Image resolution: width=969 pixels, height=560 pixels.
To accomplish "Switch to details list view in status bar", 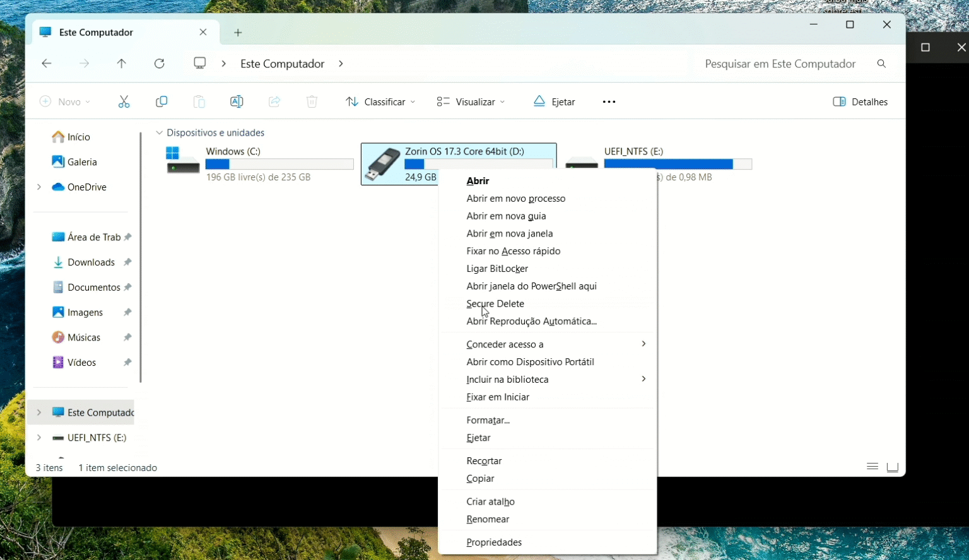I will point(872,467).
